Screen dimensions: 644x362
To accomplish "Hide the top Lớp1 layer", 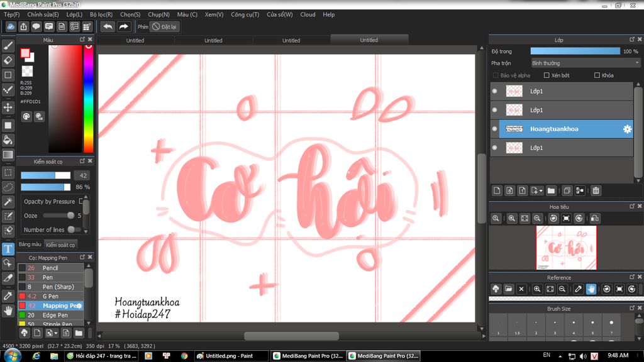I will point(494,91).
